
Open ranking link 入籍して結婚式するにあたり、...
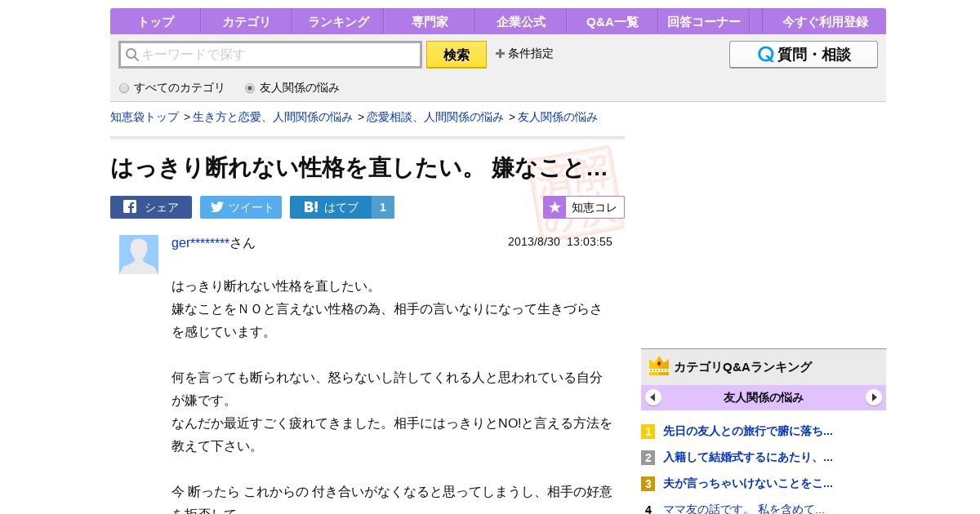coord(748,457)
